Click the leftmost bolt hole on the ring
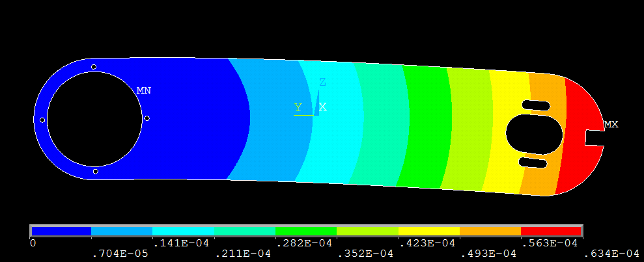This screenshot has width=644, height=262. pyautogui.click(x=42, y=120)
